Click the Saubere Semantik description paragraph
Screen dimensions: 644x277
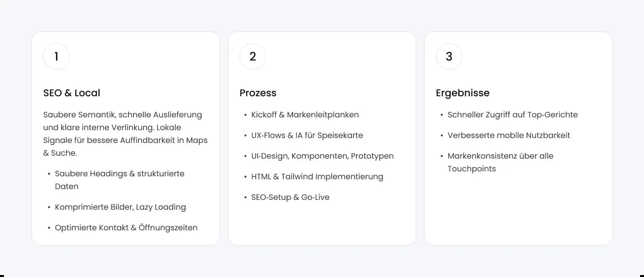125,134
